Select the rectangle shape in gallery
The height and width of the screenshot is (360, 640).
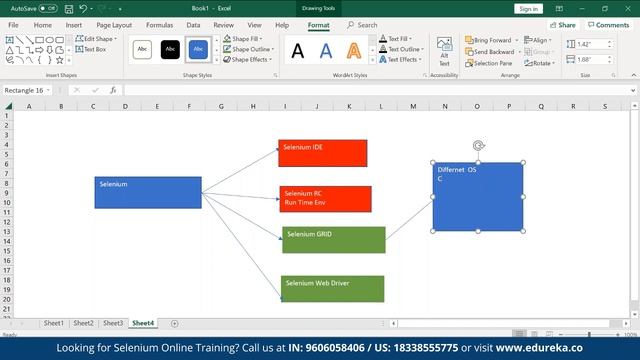40,40
